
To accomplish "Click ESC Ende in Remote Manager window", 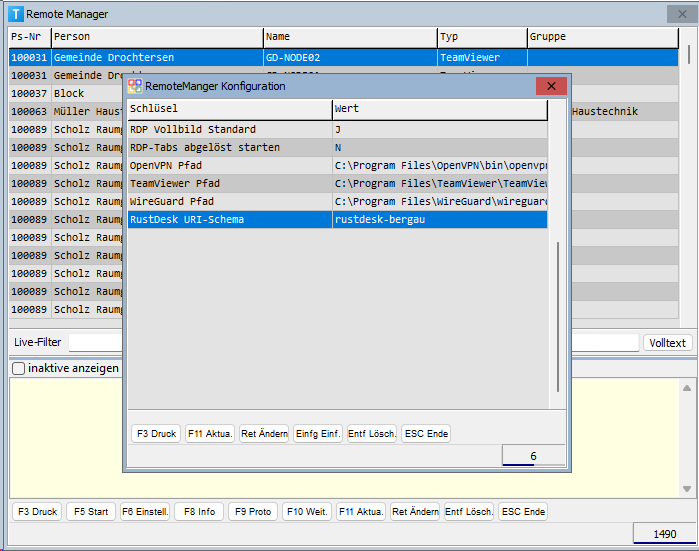I will pyautogui.click(x=522, y=512).
